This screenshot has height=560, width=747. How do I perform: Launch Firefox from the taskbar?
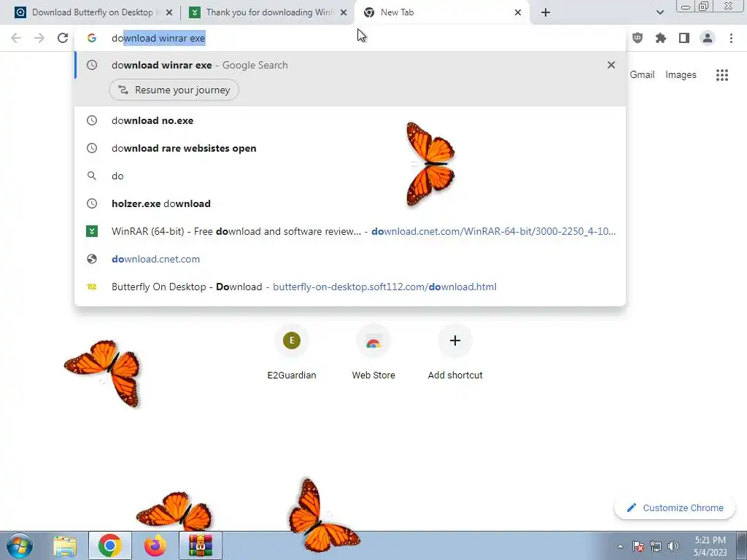coord(155,545)
